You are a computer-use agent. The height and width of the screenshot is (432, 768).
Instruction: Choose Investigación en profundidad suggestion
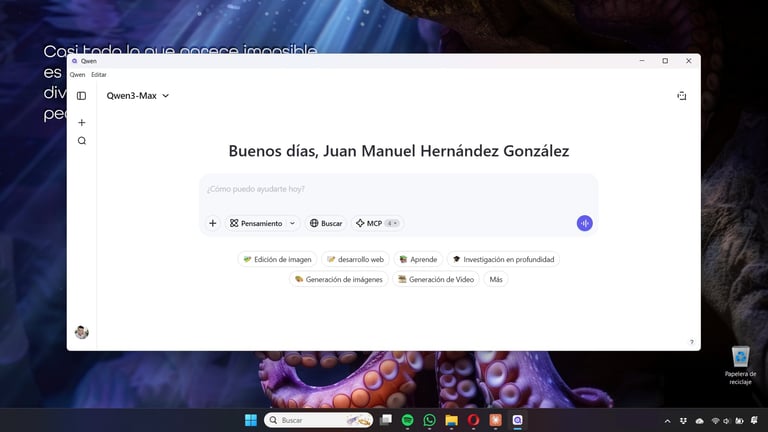503,260
